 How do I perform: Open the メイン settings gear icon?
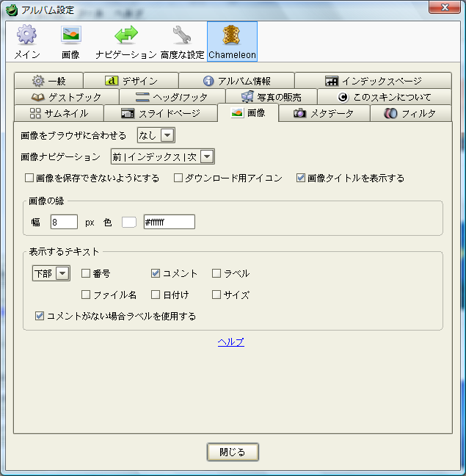point(26,35)
